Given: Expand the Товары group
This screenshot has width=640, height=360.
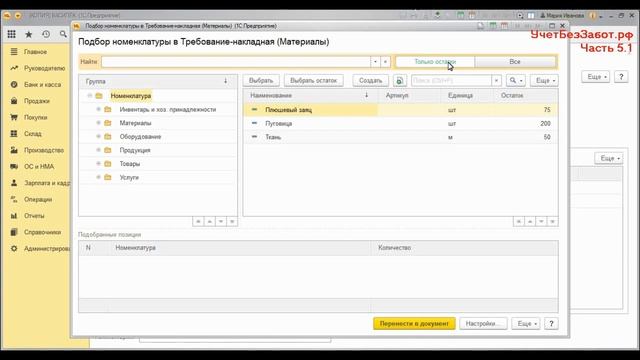Looking at the screenshot, I should tap(98, 164).
